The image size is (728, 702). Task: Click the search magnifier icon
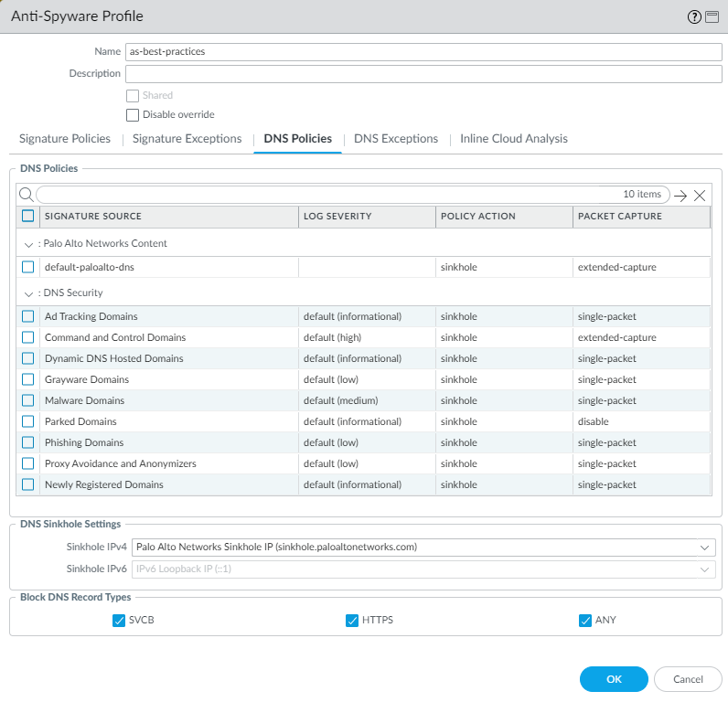pyautogui.click(x=27, y=195)
